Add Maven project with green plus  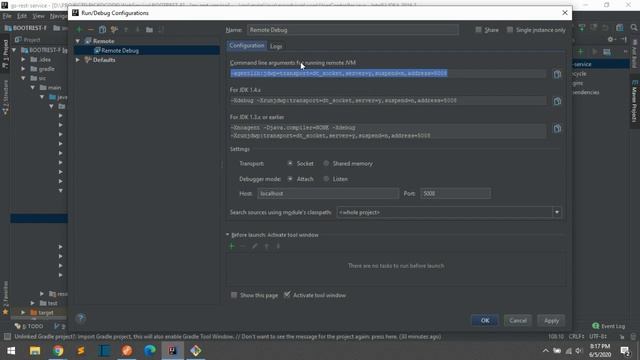point(580,52)
